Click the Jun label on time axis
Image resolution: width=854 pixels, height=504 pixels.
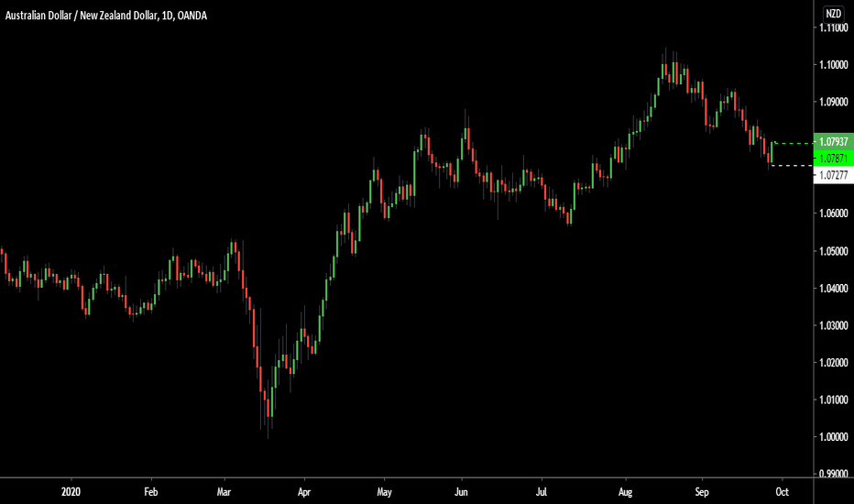coord(461,492)
